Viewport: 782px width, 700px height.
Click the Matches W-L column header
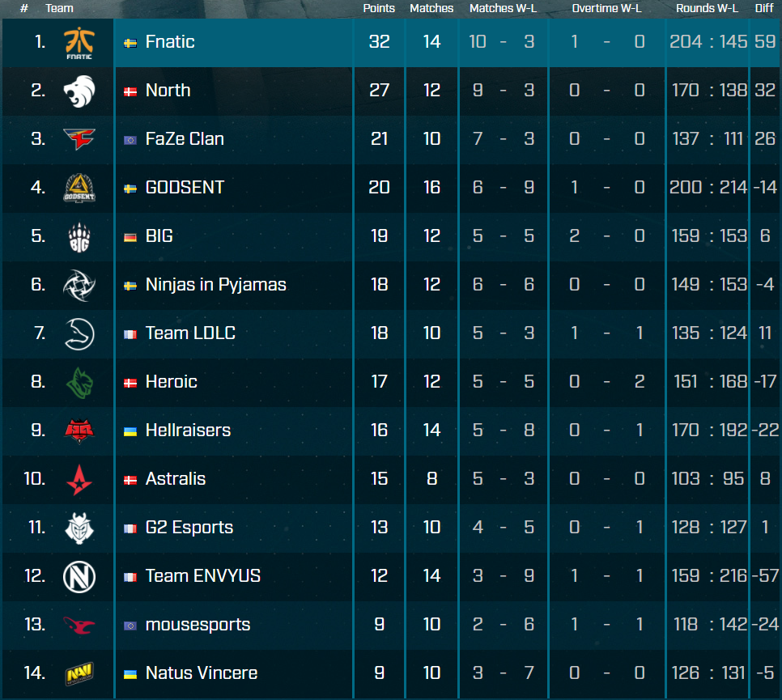(504, 8)
